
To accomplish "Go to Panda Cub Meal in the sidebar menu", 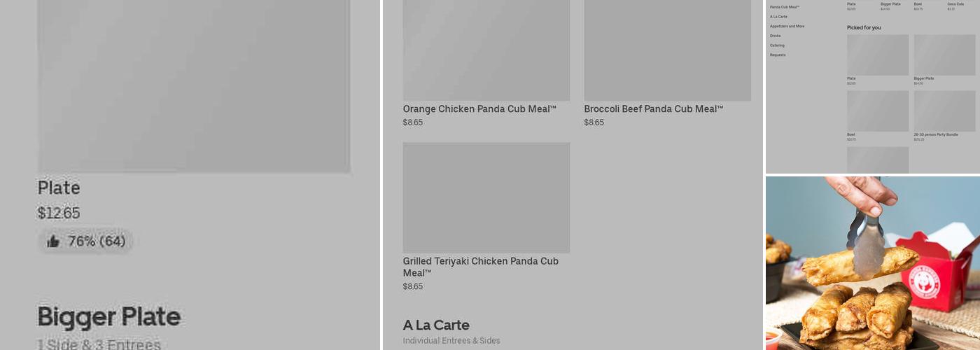I will click(x=784, y=7).
